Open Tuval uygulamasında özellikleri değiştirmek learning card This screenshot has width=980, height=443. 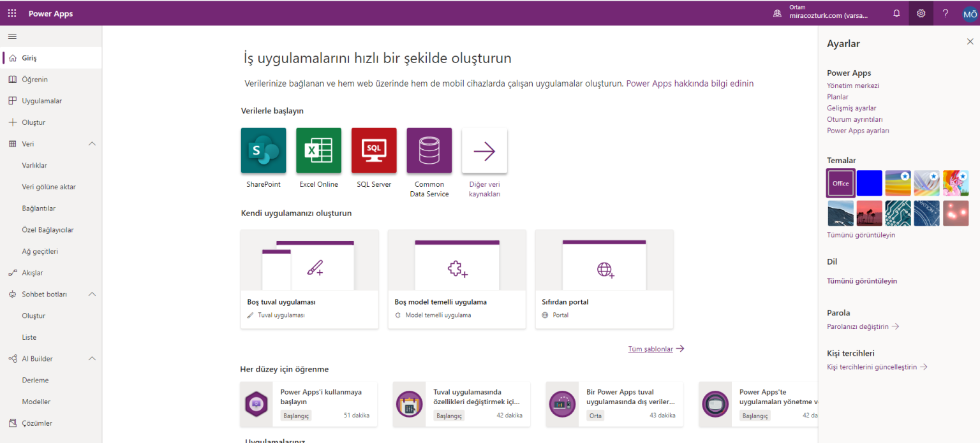(x=461, y=404)
